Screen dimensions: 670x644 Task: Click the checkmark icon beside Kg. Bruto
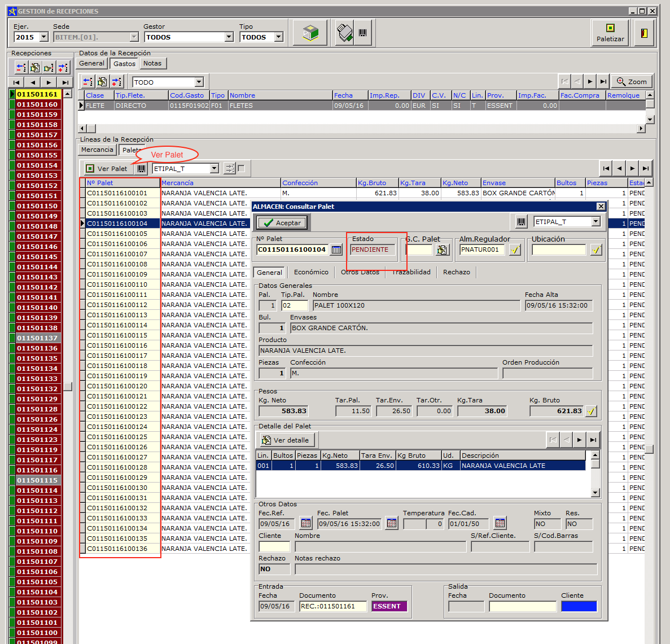591,411
